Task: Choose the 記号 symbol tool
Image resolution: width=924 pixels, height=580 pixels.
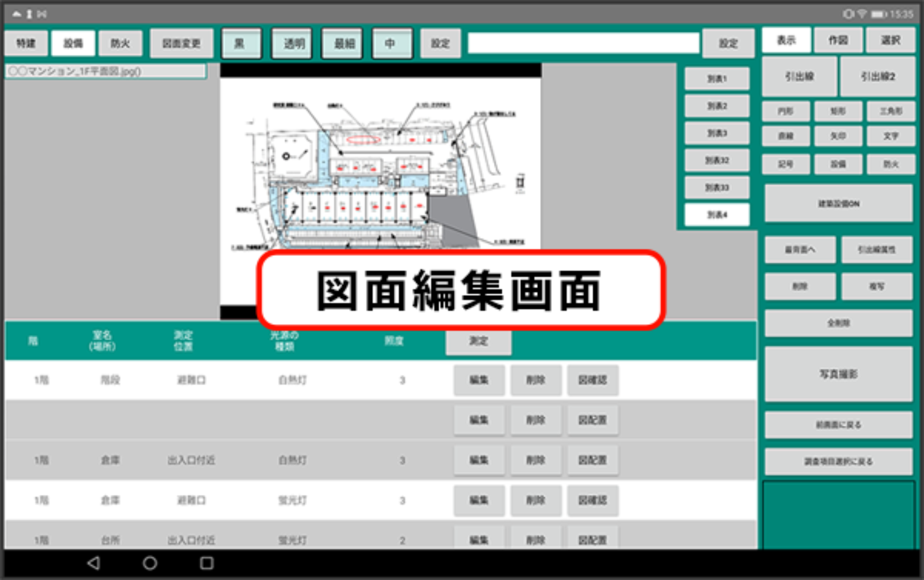Action: (786, 164)
